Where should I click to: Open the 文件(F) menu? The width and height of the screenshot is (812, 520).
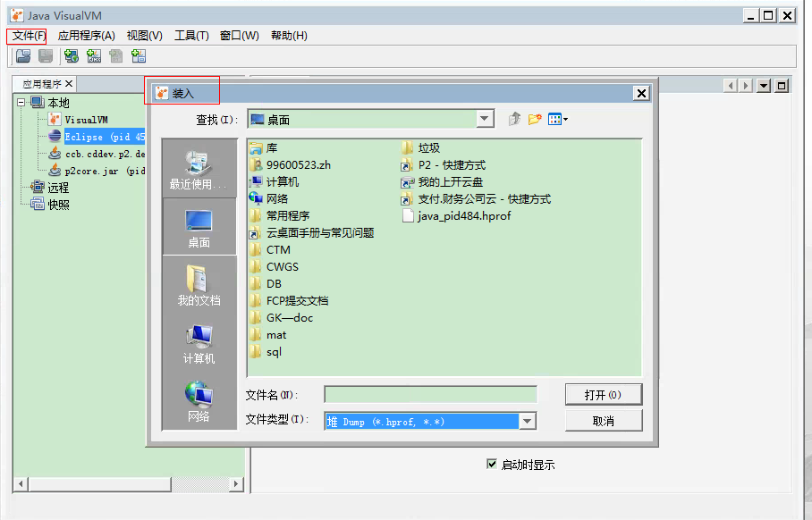coord(29,36)
